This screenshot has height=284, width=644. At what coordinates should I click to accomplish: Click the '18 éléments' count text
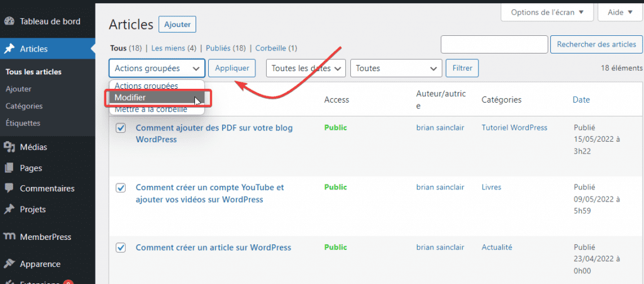point(622,68)
